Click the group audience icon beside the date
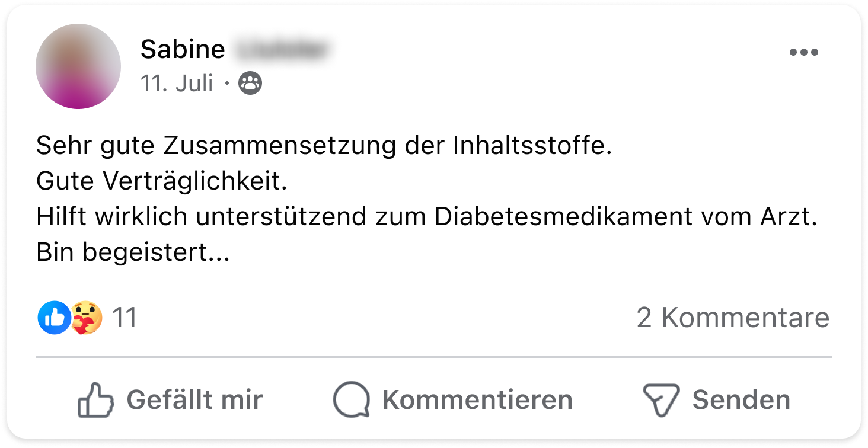Viewport: 868px width, 448px height. (250, 85)
